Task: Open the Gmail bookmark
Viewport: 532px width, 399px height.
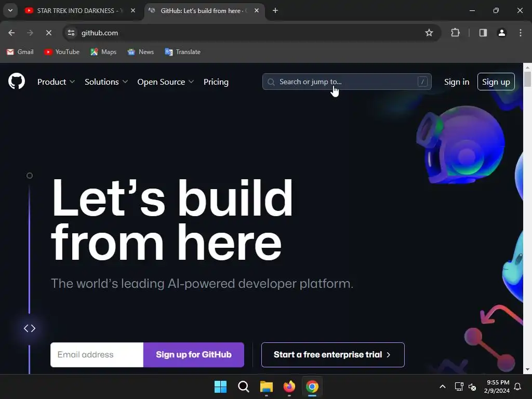Action: tap(20, 52)
